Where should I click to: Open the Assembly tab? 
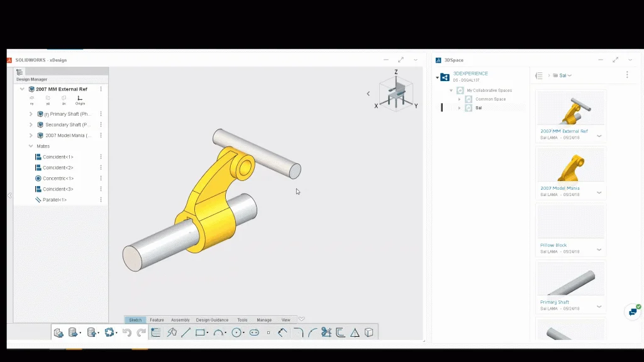pos(180,320)
